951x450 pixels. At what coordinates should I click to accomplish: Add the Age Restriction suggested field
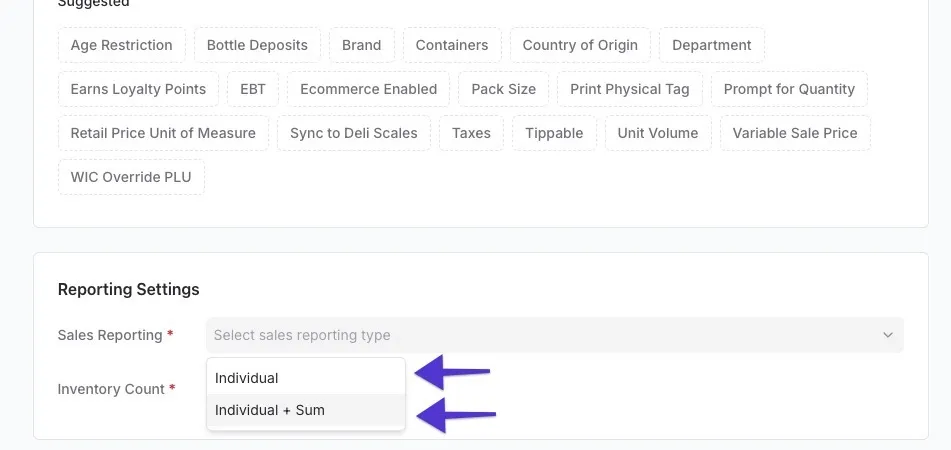tap(121, 45)
